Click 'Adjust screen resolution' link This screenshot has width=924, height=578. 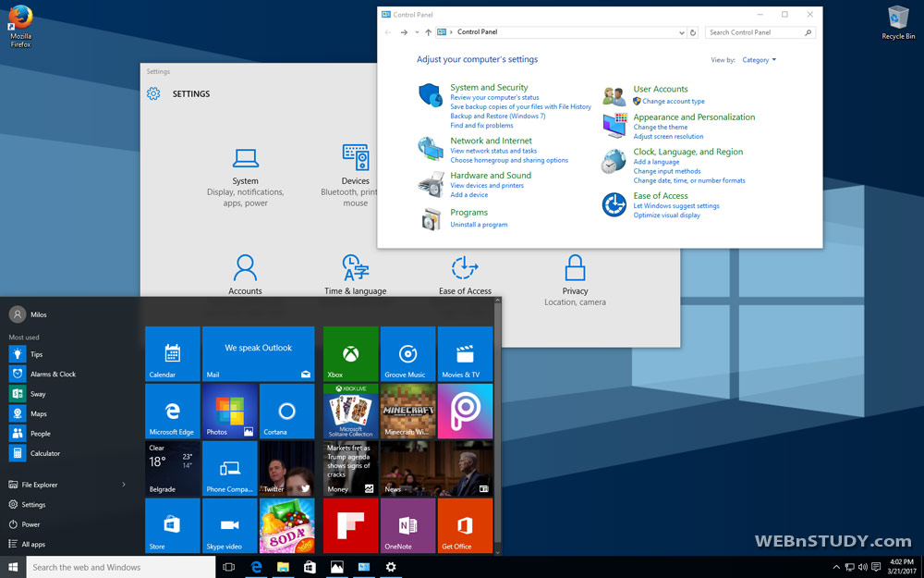(x=668, y=136)
